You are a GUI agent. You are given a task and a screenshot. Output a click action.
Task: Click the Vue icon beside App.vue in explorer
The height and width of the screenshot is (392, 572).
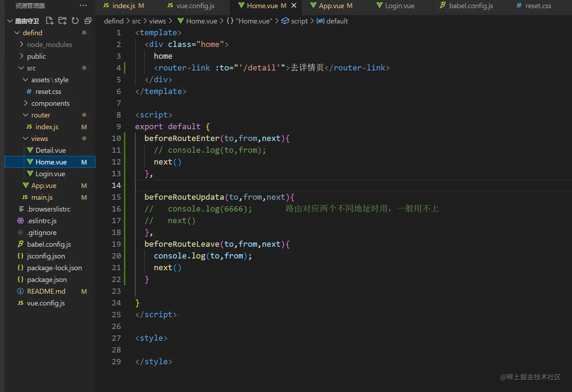26,185
